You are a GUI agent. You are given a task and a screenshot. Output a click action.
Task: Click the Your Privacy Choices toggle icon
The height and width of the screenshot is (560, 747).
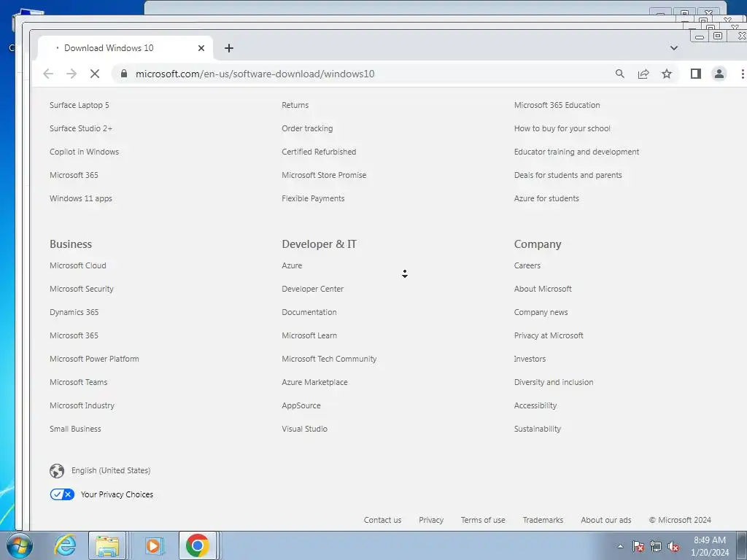[x=62, y=494]
